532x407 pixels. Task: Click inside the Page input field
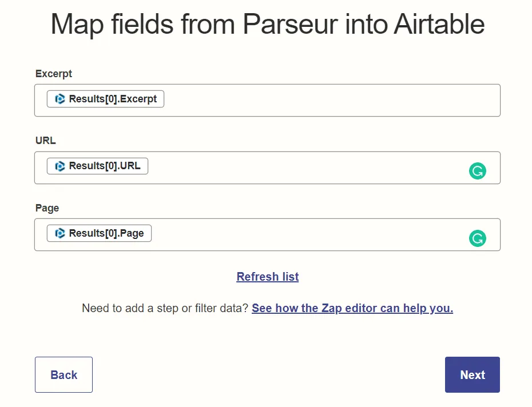tap(286, 234)
